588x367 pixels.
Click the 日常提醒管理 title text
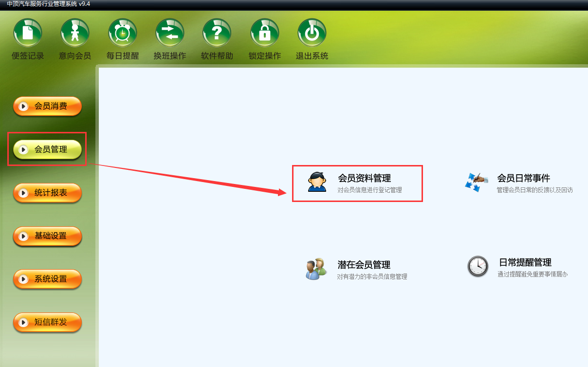525,262
